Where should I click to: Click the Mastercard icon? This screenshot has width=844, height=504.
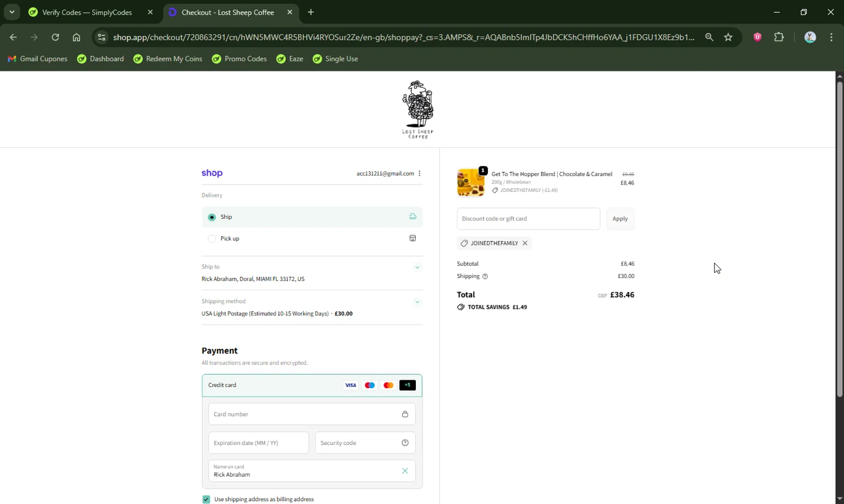388,385
